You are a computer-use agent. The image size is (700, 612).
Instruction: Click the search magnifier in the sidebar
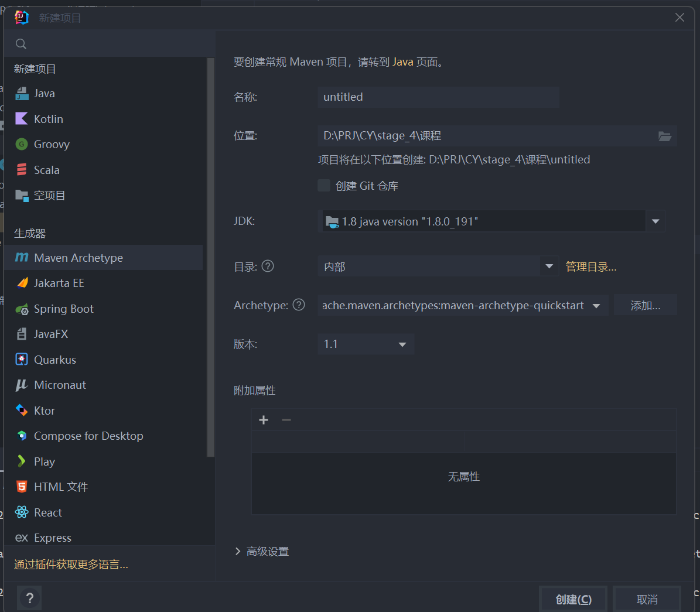[x=21, y=43]
